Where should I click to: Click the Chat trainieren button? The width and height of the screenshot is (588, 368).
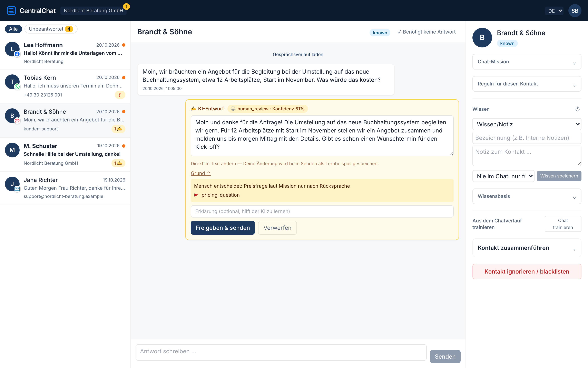pyautogui.click(x=563, y=224)
